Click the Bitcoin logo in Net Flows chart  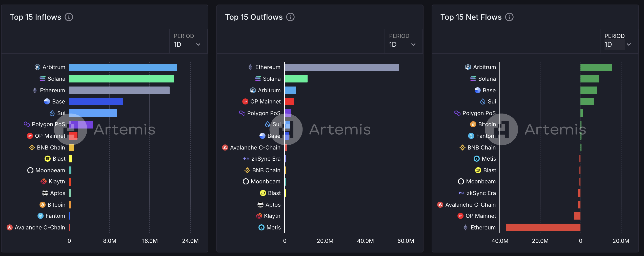(x=473, y=124)
